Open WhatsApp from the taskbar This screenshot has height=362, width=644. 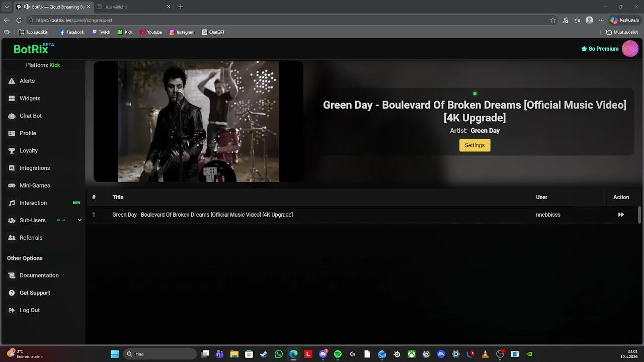[x=279, y=354]
